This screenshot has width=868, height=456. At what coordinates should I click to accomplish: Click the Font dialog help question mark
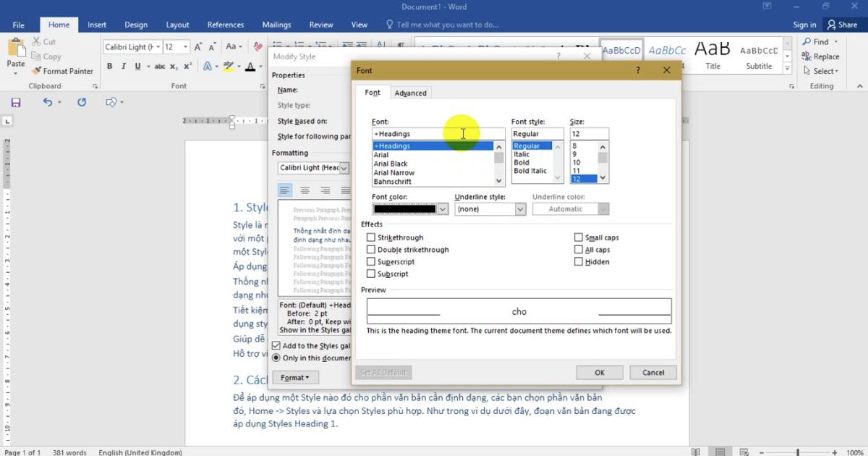tap(637, 71)
